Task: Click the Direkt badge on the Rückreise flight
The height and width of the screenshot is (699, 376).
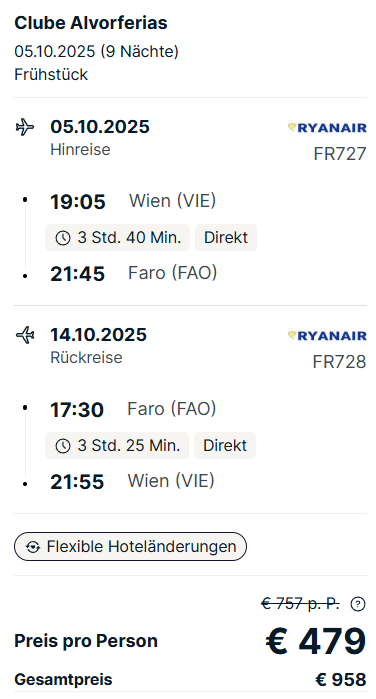Action: 225,445
